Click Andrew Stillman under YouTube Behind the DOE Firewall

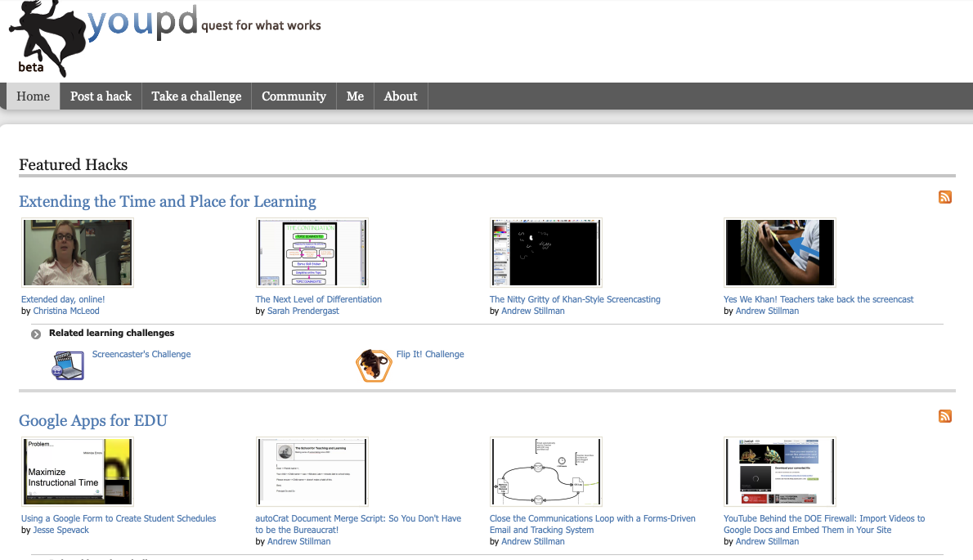(x=767, y=541)
